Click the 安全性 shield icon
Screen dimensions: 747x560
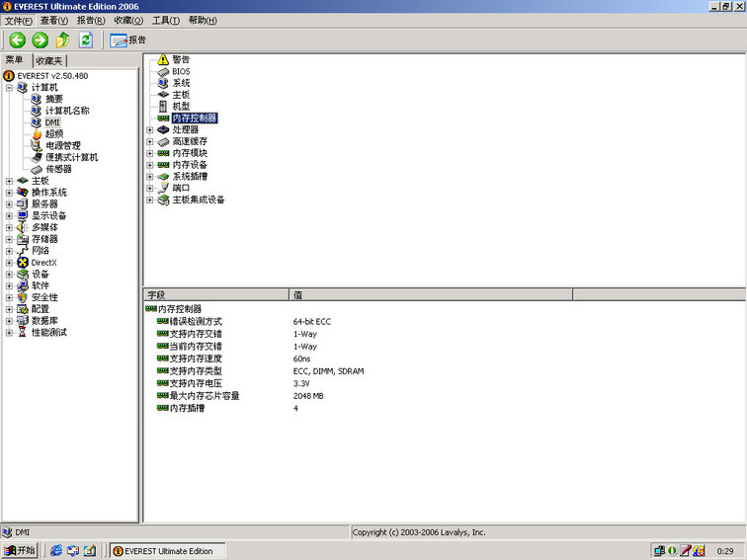23,297
